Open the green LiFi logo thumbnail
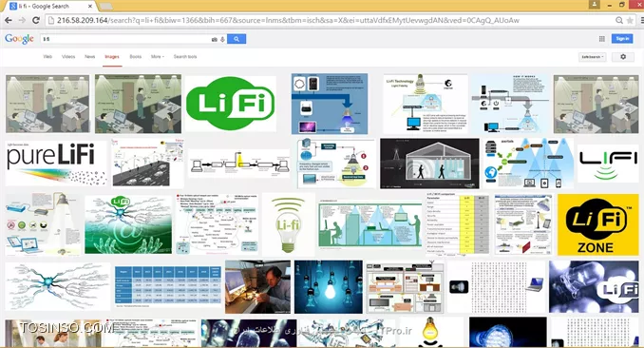The width and height of the screenshot is (644, 348). [x=231, y=104]
